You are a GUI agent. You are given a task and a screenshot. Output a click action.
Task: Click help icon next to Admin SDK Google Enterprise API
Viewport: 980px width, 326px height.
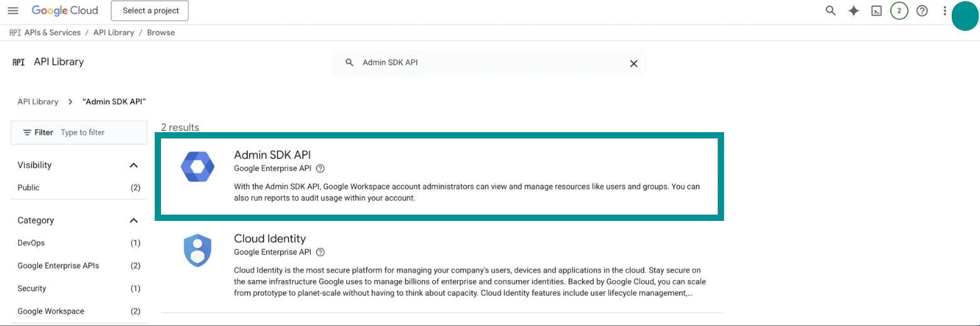coord(320,168)
